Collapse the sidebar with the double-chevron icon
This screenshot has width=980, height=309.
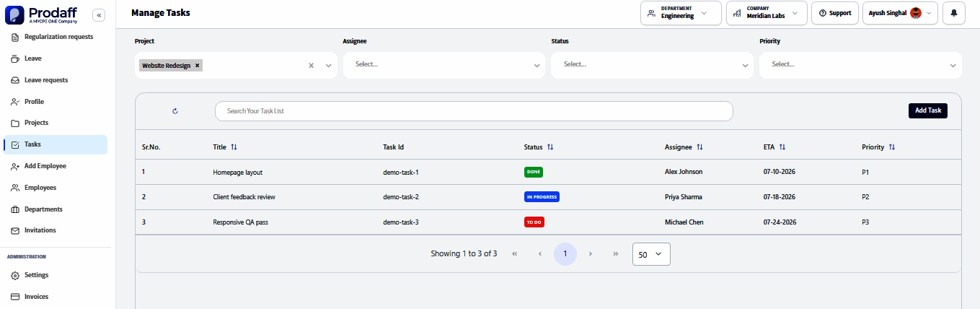pos(99,14)
